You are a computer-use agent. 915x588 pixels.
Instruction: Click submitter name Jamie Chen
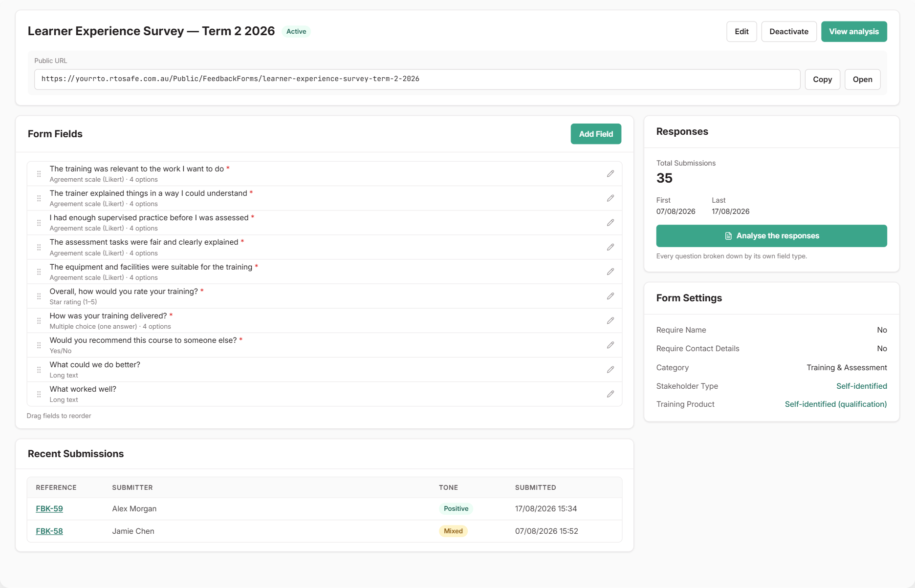[133, 531]
